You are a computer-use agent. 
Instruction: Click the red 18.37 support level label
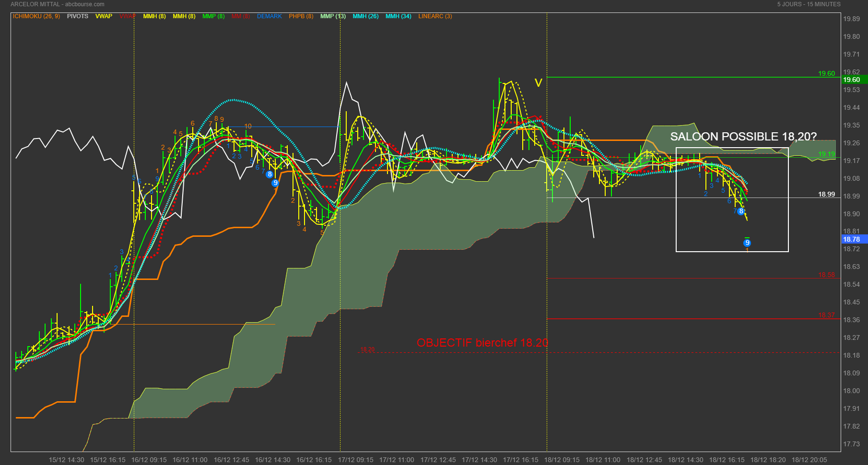pos(827,315)
